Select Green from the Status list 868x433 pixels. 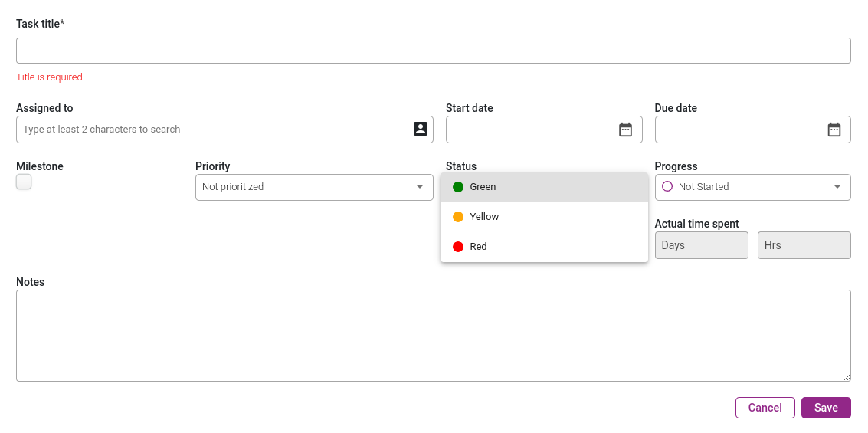[544, 187]
